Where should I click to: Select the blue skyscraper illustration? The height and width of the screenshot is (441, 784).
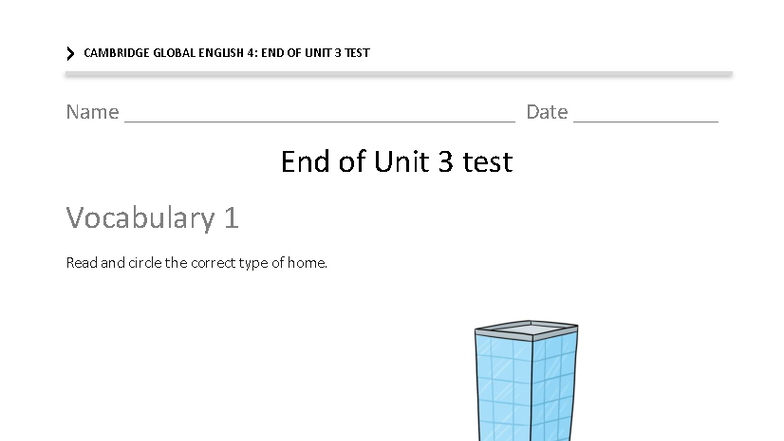526,380
